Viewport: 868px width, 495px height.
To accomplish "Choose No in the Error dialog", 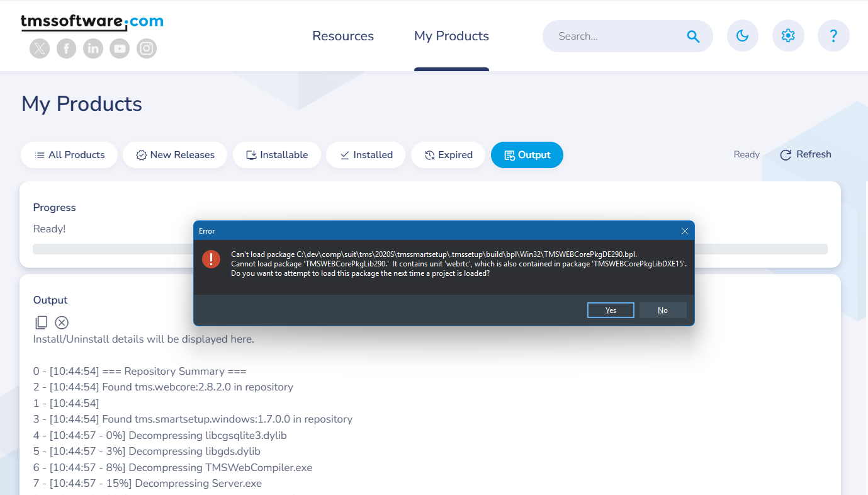I will coord(663,310).
